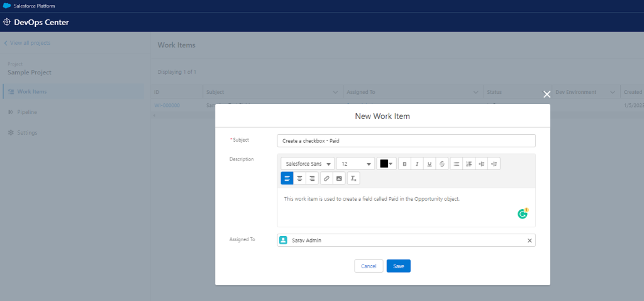Insert a numbered list in description
Screen dimensions: 644x301
(469, 164)
